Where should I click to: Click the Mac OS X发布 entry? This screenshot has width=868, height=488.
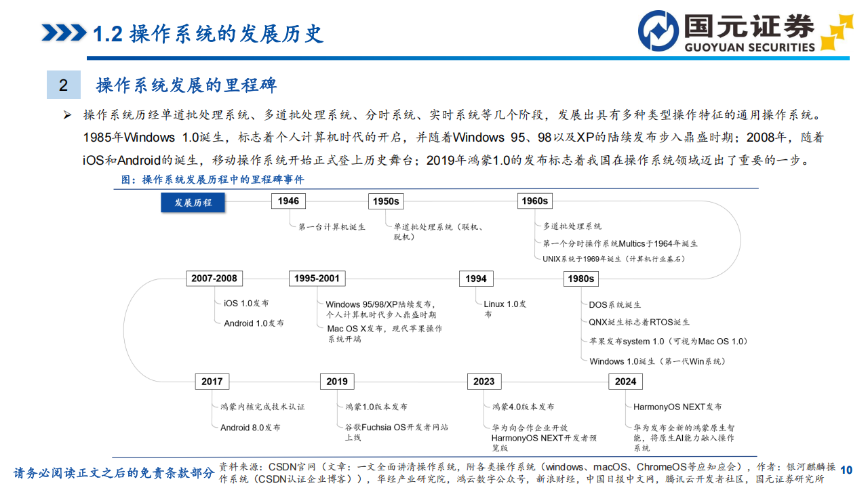pyautogui.click(x=384, y=333)
